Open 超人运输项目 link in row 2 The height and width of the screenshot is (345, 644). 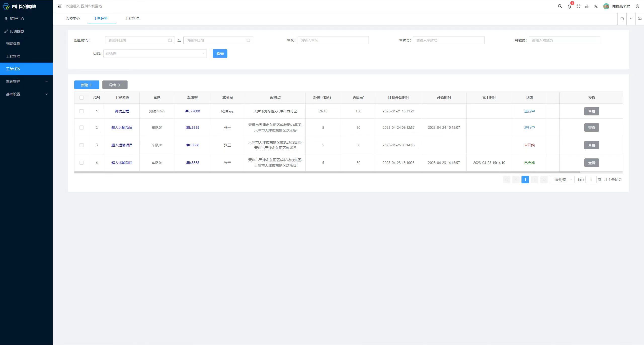tap(122, 127)
